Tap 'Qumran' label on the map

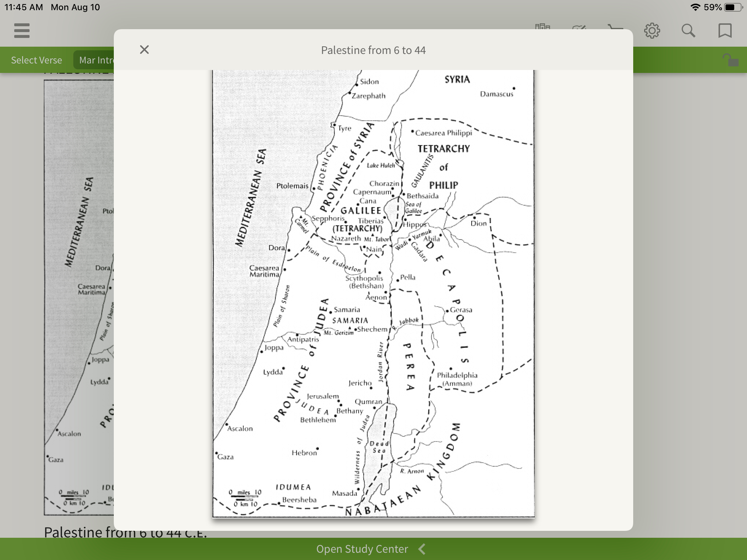[x=368, y=402]
